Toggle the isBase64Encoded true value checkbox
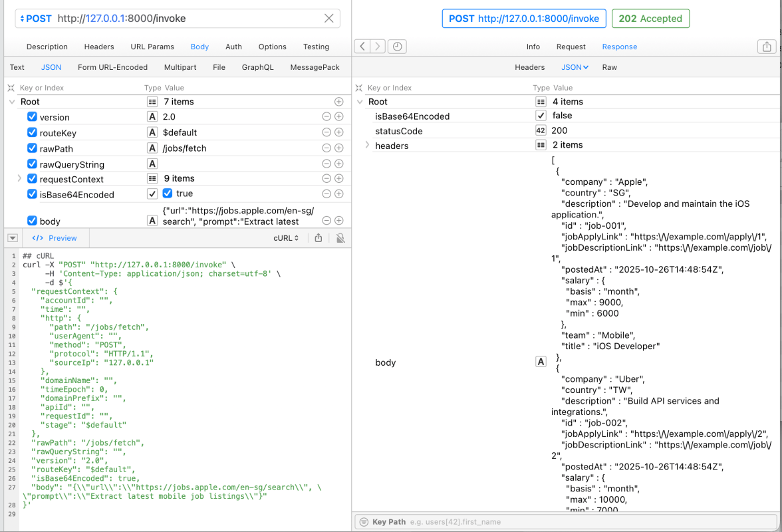The width and height of the screenshot is (782, 532). click(x=167, y=194)
